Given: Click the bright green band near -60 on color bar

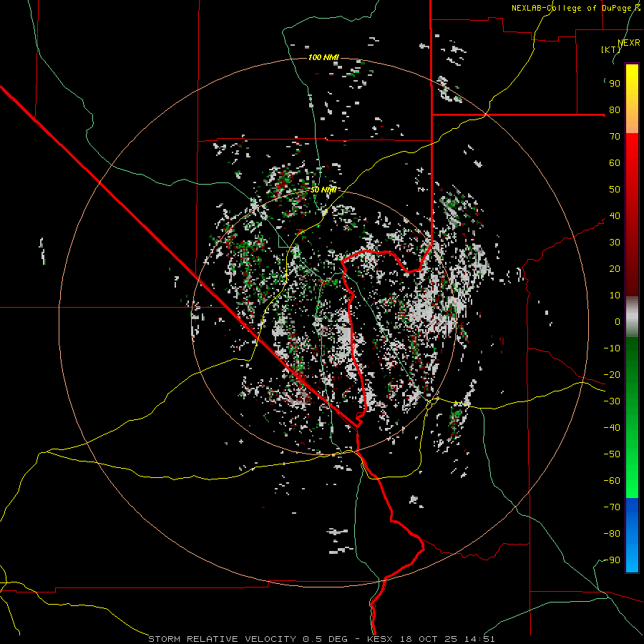Looking at the screenshot, I should coord(632,481).
